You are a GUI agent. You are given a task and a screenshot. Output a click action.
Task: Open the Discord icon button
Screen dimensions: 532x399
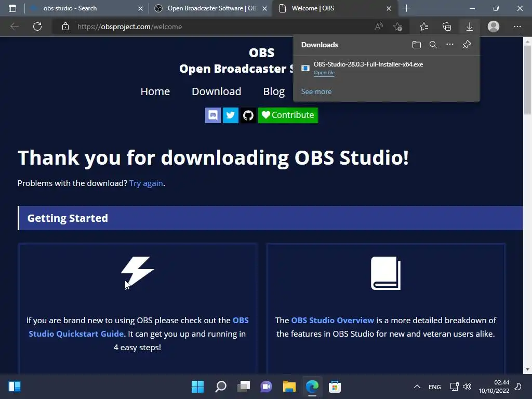(212, 115)
